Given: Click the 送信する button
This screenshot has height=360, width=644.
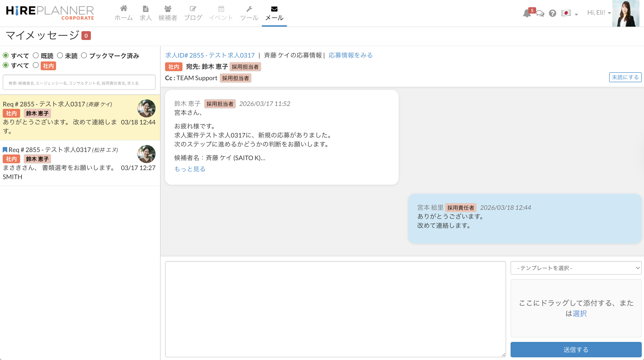Looking at the screenshot, I should point(576,350).
